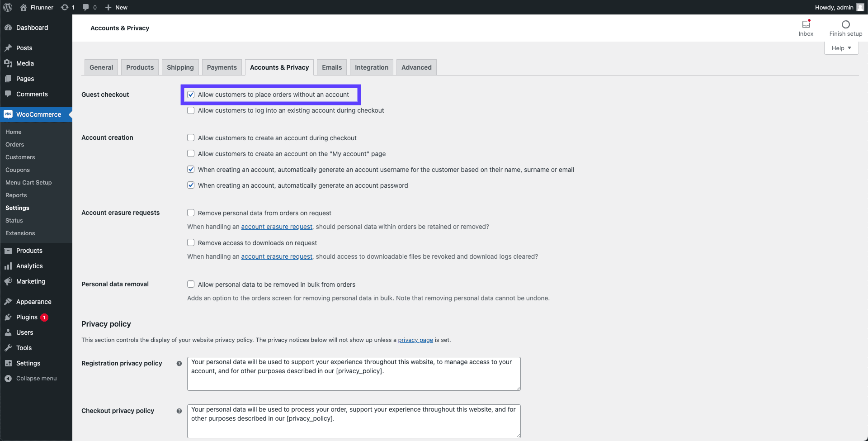868x441 pixels.
Task: Click the Analytics bar chart icon
Action: [x=8, y=266]
